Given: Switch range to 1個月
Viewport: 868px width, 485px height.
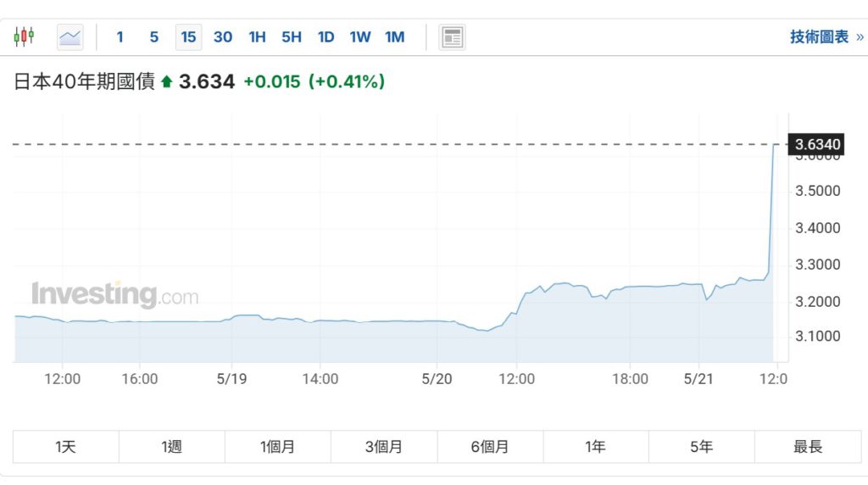Looking at the screenshot, I should (277, 447).
